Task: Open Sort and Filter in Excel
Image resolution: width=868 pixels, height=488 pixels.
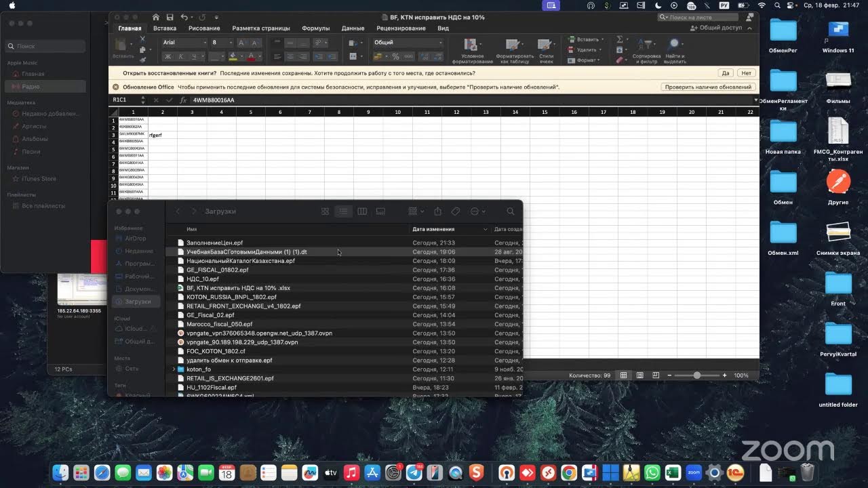Action: (x=646, y=50)
